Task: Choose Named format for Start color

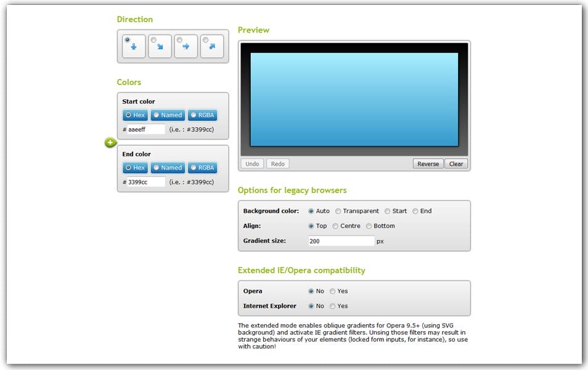Action: coord(168,115)
